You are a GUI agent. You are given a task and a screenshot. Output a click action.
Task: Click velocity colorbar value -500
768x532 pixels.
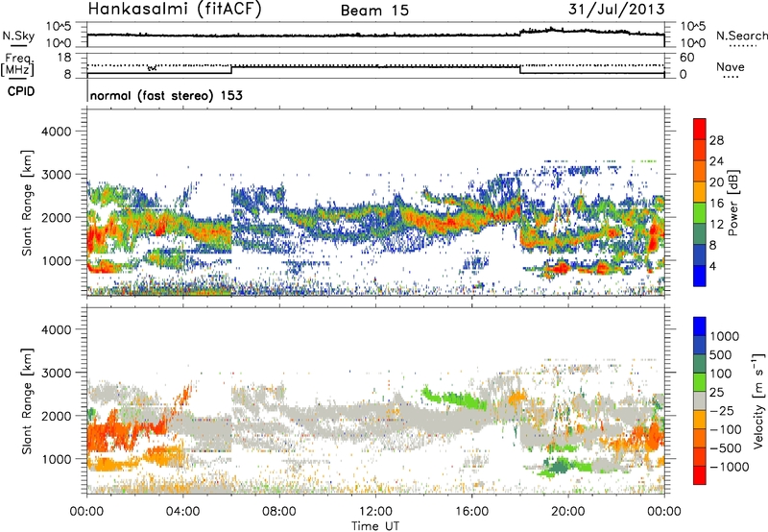pyautogui.click(x=728, y=448)
